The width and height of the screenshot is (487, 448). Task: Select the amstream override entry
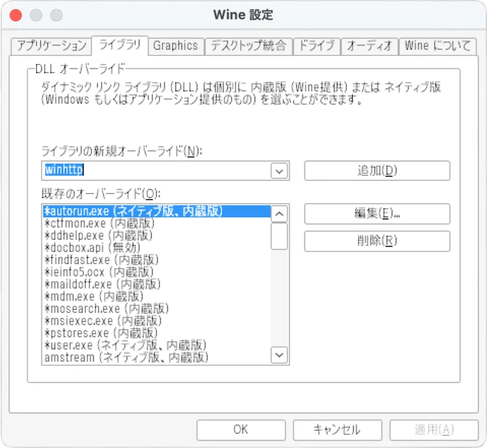pos(156,357)
